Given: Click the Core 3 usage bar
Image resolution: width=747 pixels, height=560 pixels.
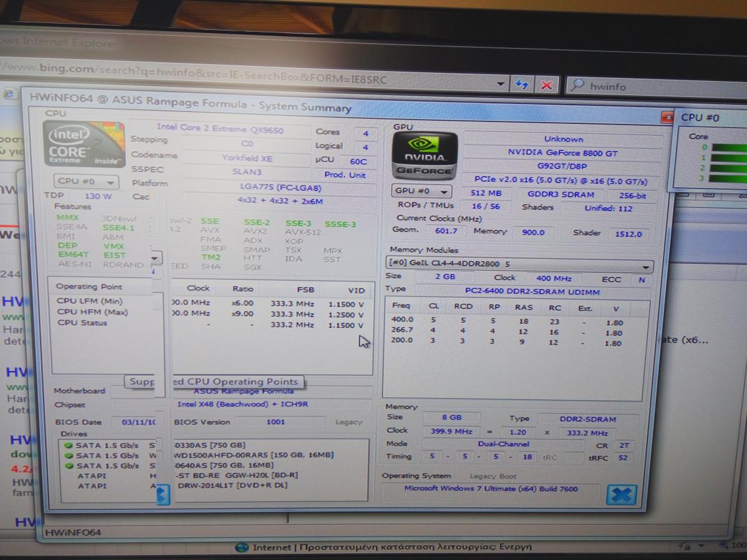Looking at the screenshot, I should point(729,179).
